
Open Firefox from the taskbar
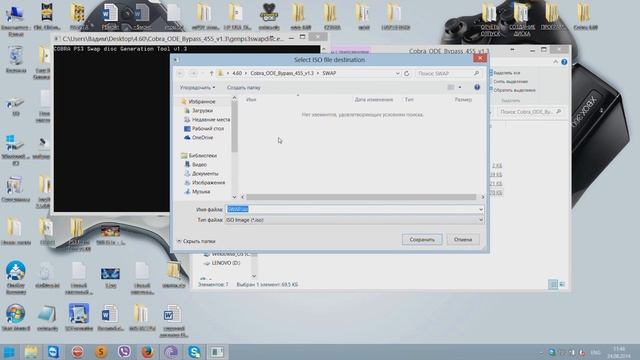(147, 352)
